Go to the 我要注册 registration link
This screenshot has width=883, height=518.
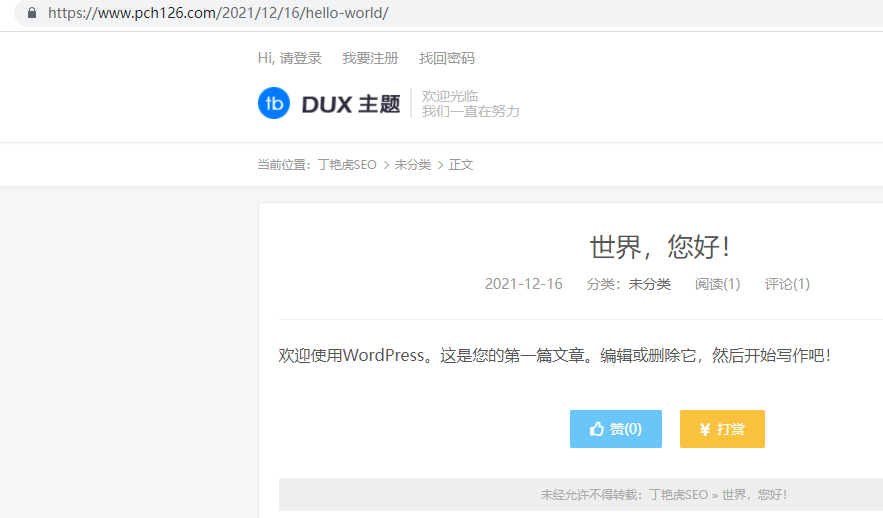[370, 58]
